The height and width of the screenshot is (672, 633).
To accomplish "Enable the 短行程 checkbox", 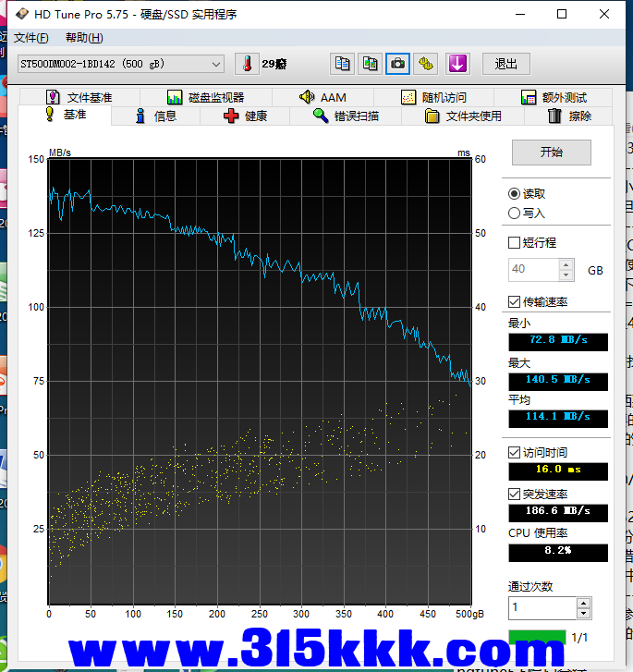I will pyautogui.click(x=515, y=242).
